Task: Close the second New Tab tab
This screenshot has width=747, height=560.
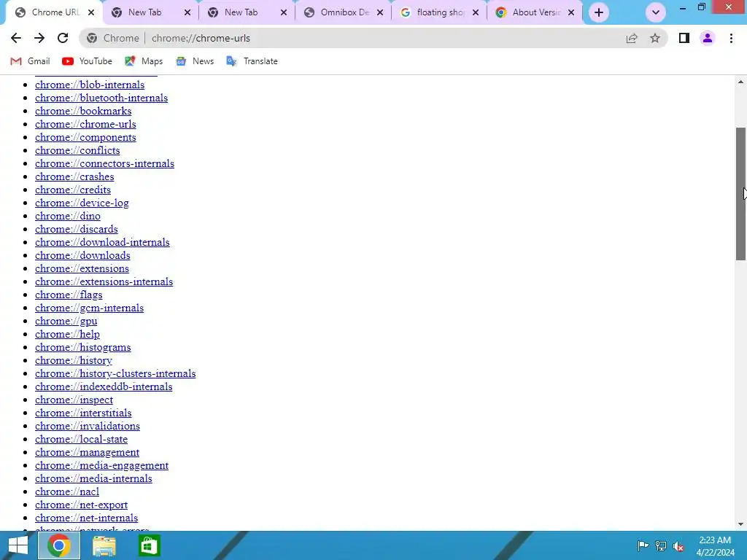Action: pyautogui.click(x=284, y=12)
